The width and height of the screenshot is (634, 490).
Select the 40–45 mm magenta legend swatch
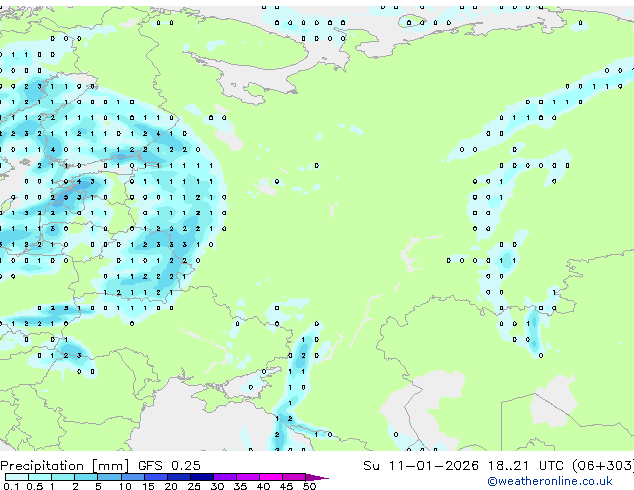(271, 477)
